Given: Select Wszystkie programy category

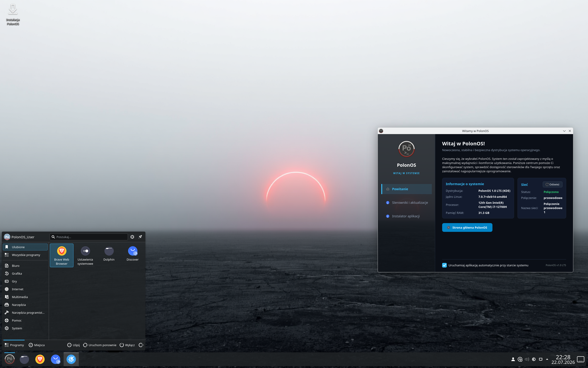Looking at the screenshot, I should point(25,255).
